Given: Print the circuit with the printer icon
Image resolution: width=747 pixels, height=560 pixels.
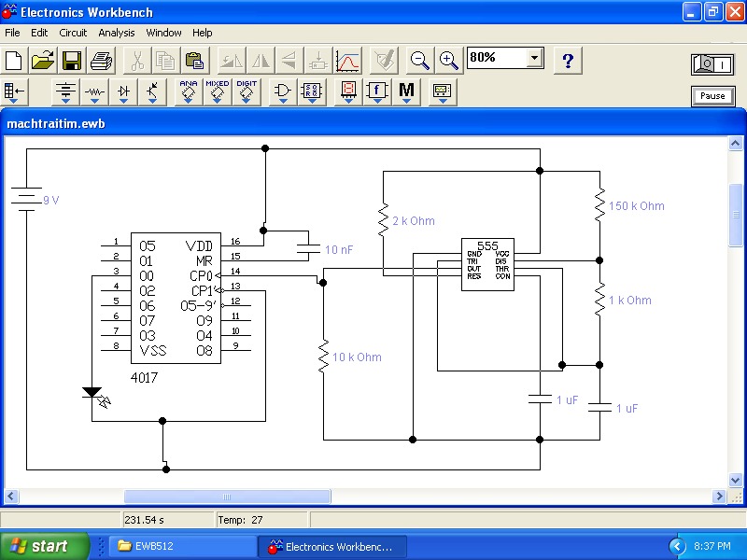Looking at the screenshot, I should 101,61.
